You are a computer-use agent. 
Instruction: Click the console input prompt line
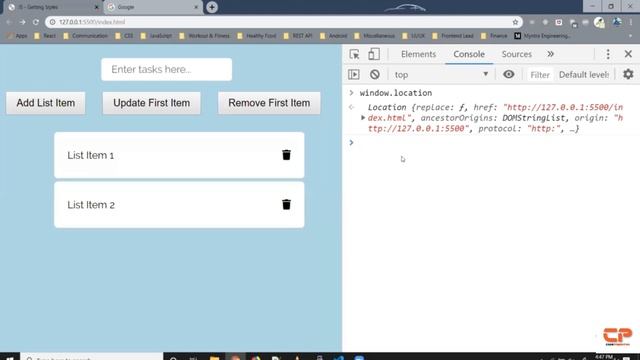click(494, 142)
